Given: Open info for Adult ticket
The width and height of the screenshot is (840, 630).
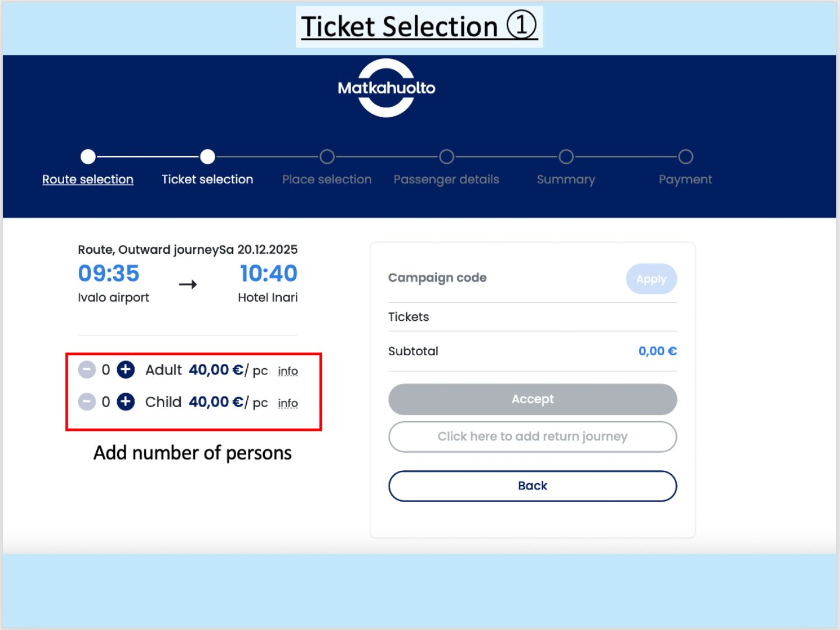Looking at the screenshot, I should [288, 371].
